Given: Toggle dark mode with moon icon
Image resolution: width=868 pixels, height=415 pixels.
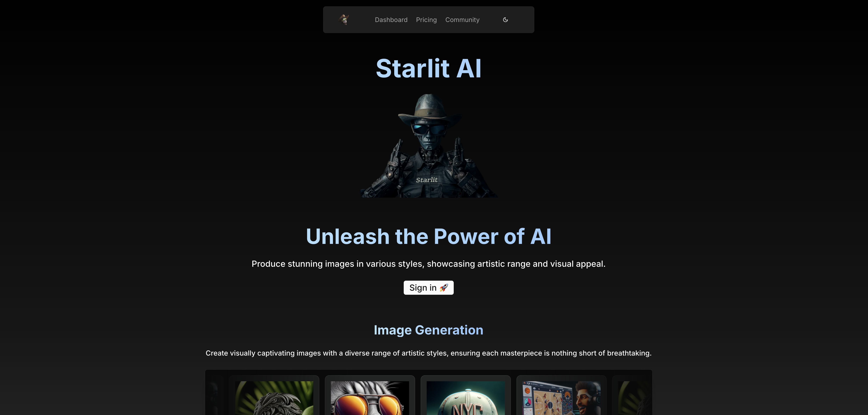Looking at the screenshot, I should [505, 20].
